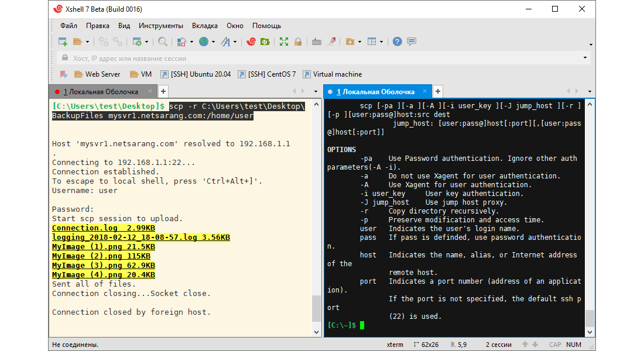Expand the font dropdown arrow
644x351 pixels.
[x=235, y=42]
